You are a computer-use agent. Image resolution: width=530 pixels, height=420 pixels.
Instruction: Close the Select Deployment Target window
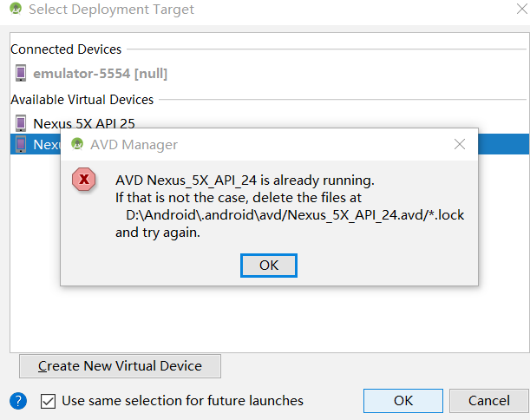tap(522, 10)
